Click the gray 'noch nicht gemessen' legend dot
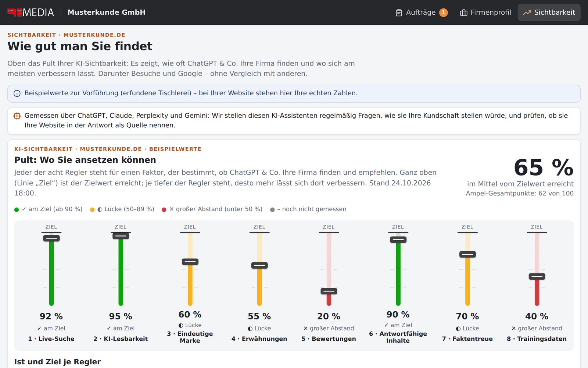This screenshot has height=368, width=588. pyautogui.click(x=272, y=210)
